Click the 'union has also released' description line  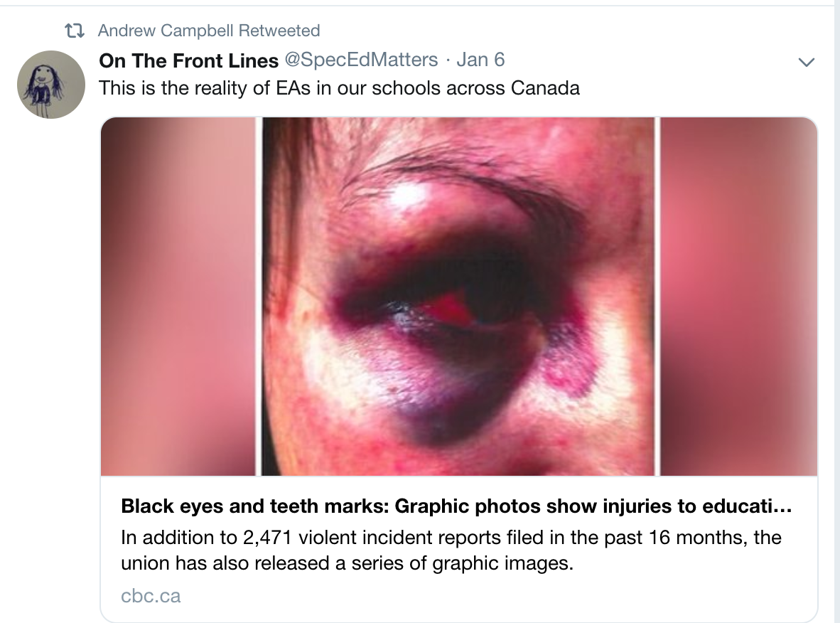pos(347,563)
